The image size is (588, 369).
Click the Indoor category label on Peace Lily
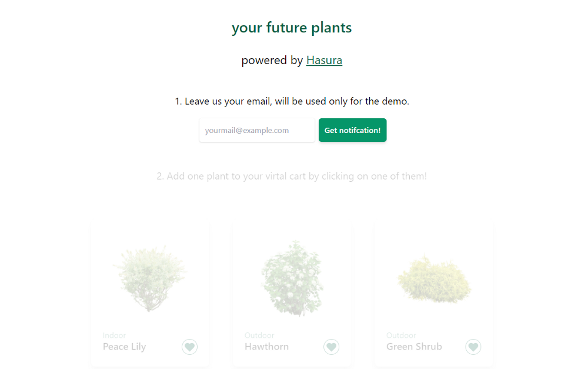(115, 335)
